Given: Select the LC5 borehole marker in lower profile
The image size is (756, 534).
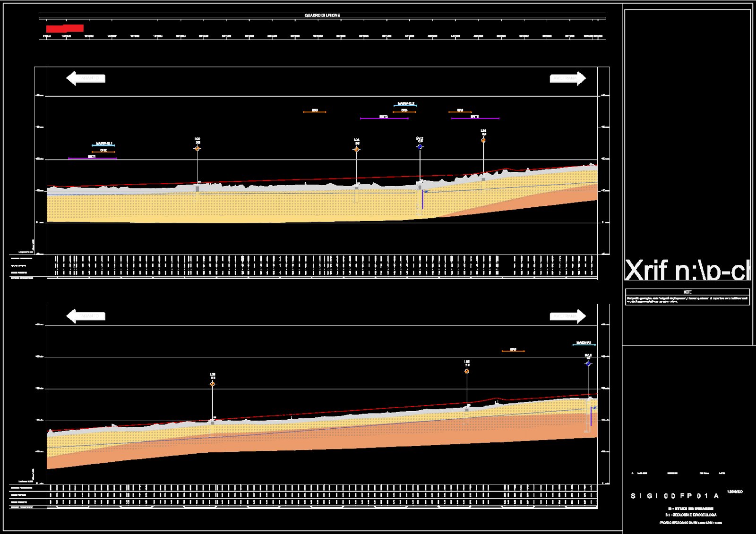Looking at the screenshot, I should [x=212, y=384].
